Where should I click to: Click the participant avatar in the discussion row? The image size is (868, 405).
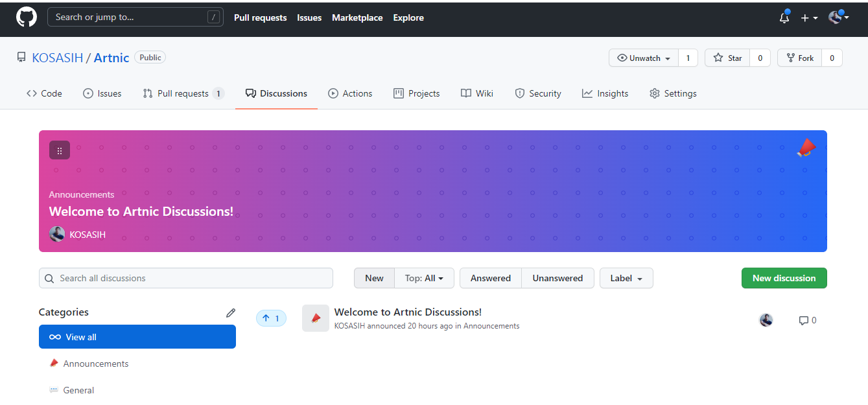click(x=766, y=319)
